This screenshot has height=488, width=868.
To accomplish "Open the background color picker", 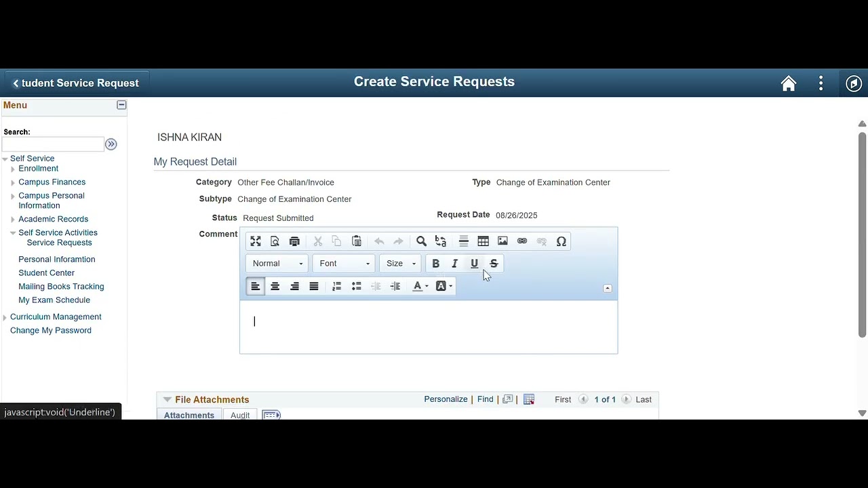I will tap(444, 286).
